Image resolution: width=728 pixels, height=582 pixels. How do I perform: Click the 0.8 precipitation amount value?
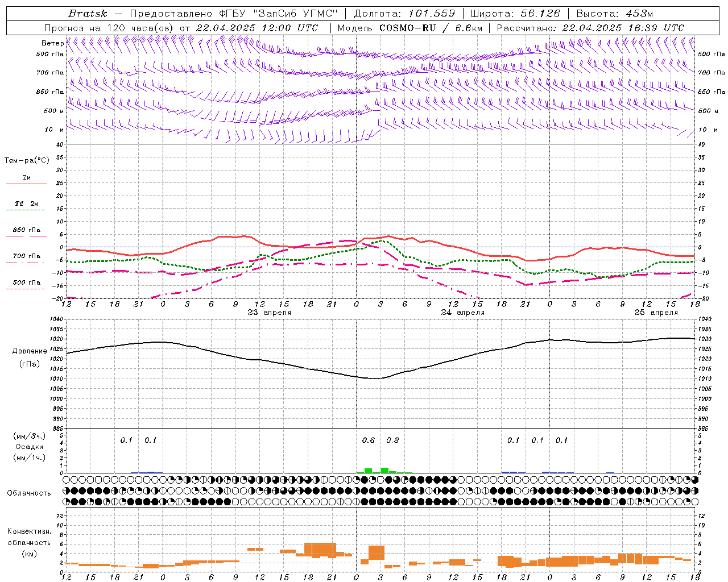click(392, 440)
